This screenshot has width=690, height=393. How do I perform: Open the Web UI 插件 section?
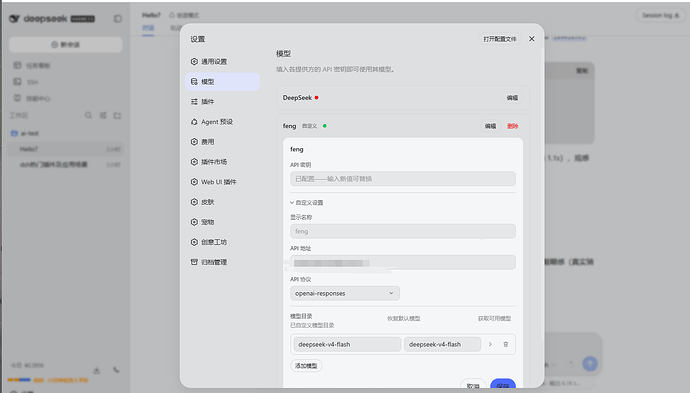(222, 182)
